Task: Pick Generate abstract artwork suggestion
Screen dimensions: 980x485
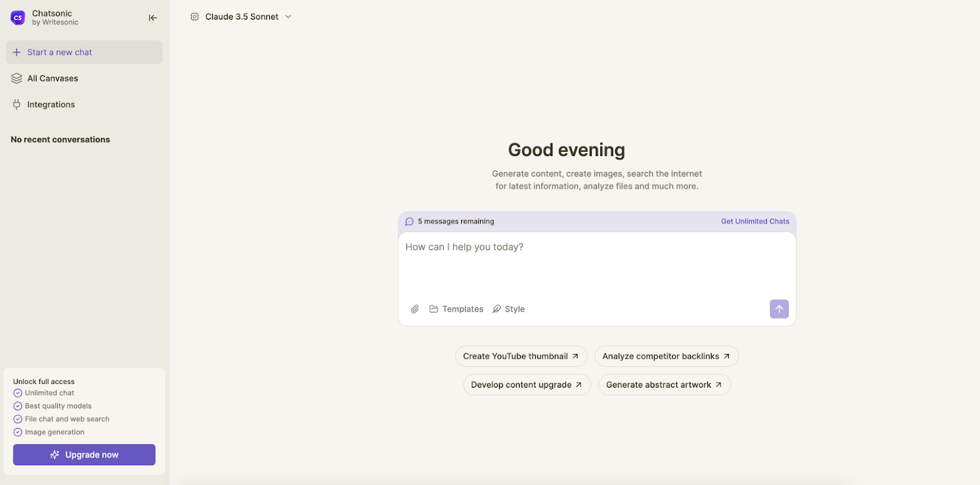Action: pyautogui.click(x=664, y=385)
